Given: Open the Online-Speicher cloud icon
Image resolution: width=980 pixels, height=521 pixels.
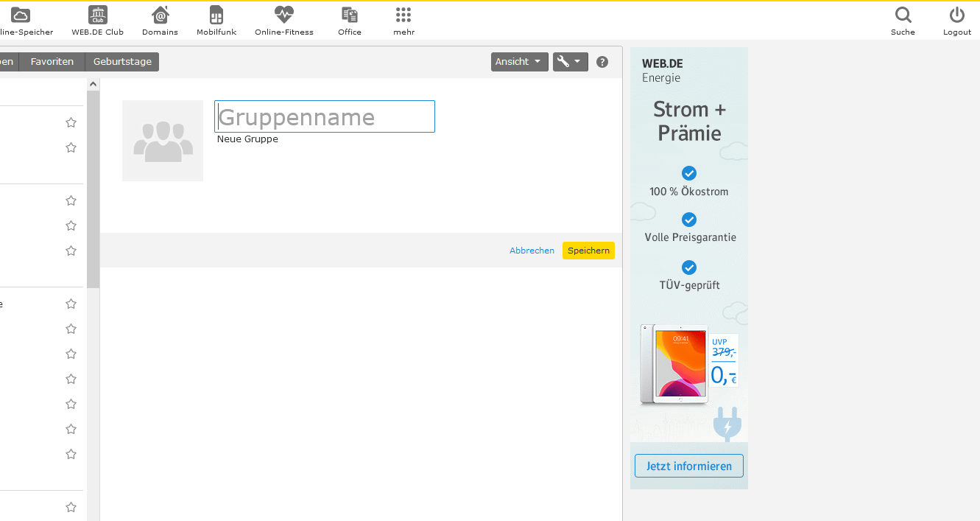Looking at the screenshot, I should coord(21,15).
